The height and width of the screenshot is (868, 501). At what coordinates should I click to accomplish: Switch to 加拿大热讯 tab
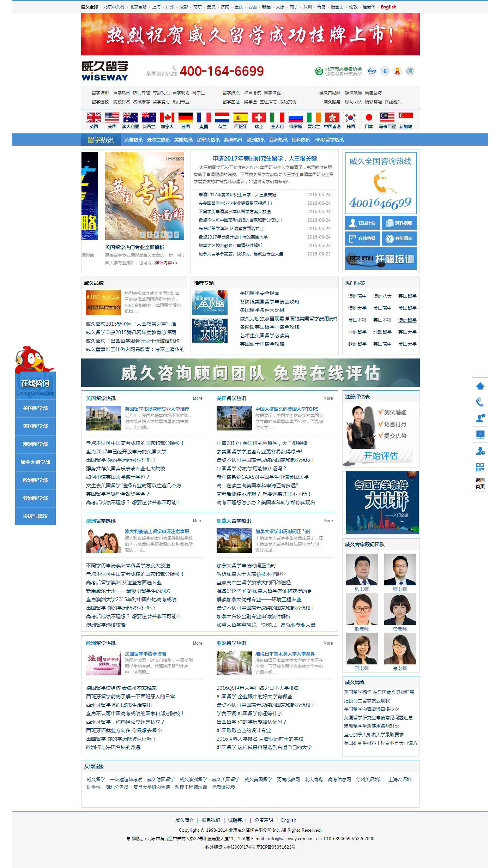pos(208,140)
